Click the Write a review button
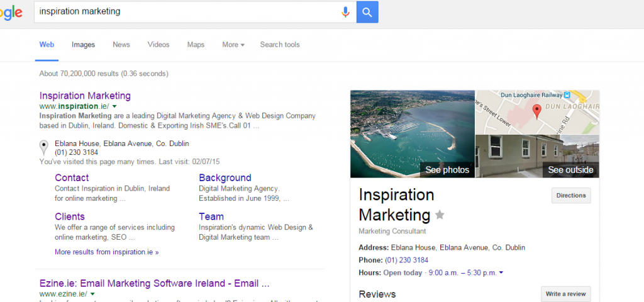 565,294
